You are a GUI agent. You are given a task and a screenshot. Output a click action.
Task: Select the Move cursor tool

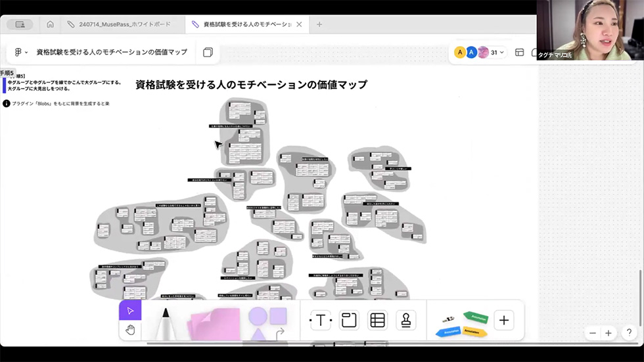tap(130, 311)
